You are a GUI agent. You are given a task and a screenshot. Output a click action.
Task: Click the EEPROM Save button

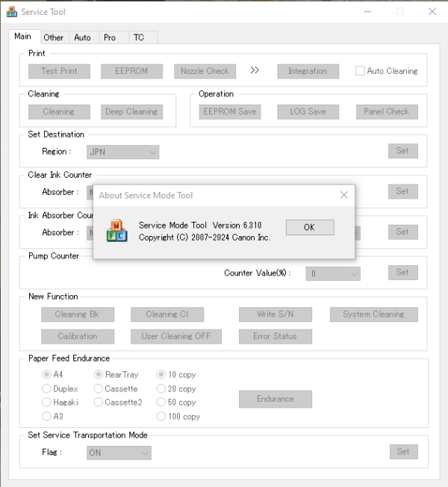[230, 112]
